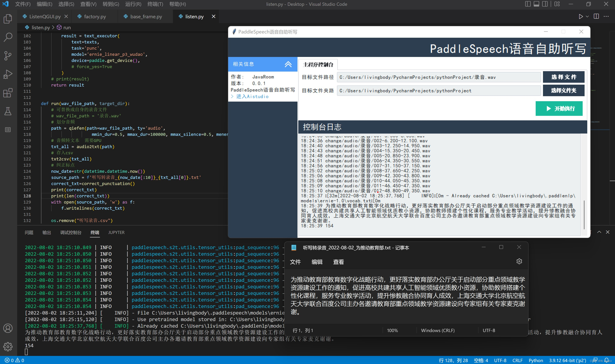Open Run and Debug view
This screenshot has width=615, height=364.
pyautogui.click(x=8, y=74)
